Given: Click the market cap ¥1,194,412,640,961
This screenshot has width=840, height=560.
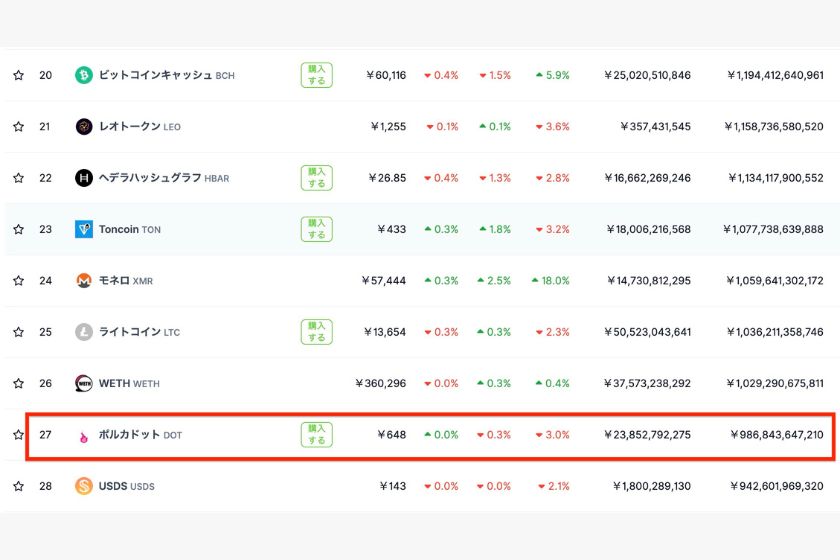Looking at the screenshot, I should click(x=775, y=75).
